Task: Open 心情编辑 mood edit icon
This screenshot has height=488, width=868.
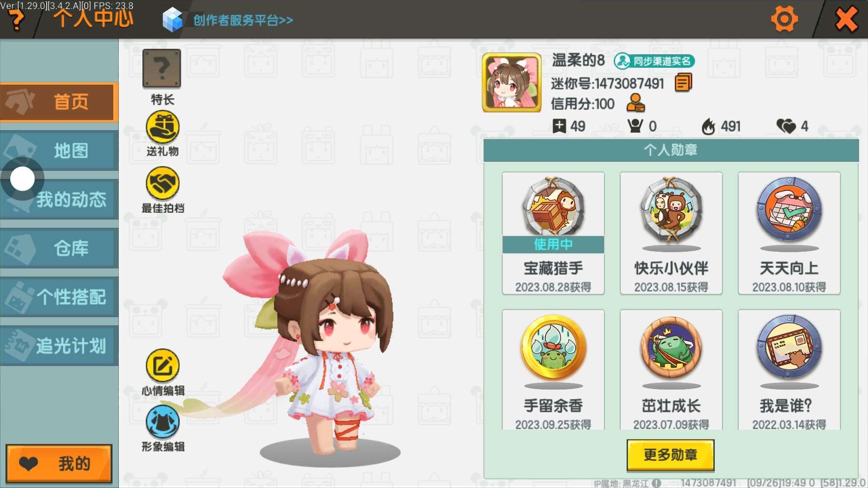Action: click(162, 365)
